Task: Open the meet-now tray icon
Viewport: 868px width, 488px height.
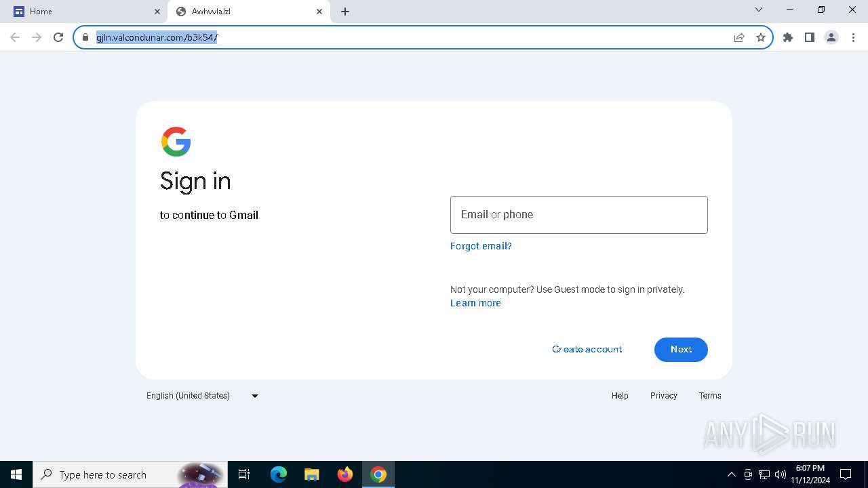Action: [748, 474]
